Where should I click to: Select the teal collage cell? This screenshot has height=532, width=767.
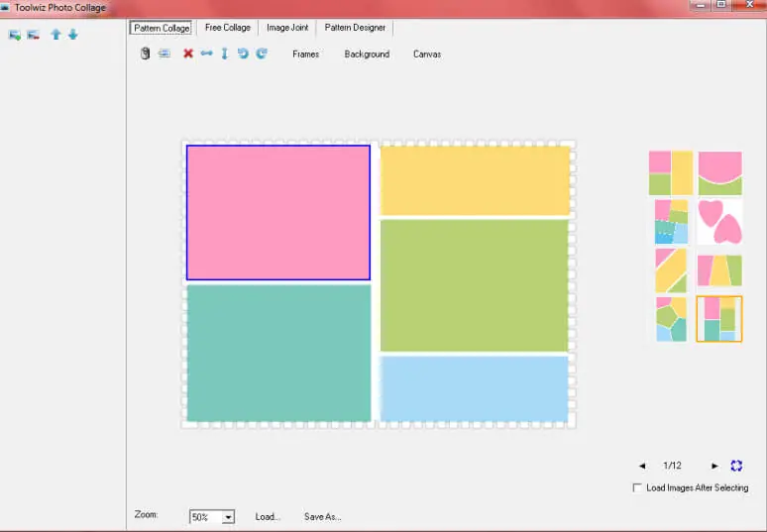coord(278,353)
